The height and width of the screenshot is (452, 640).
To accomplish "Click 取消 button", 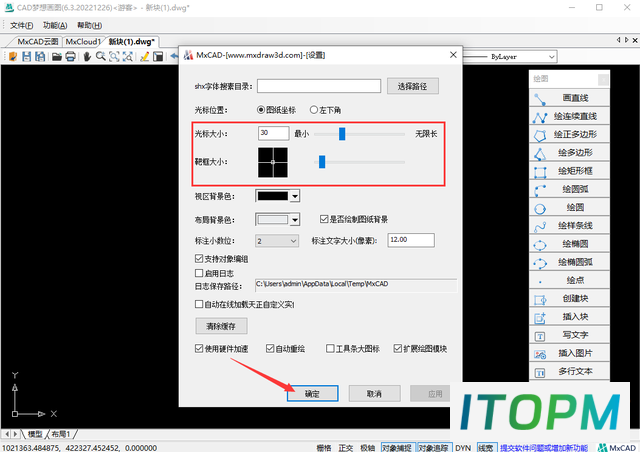I will pyautogui.click(x=374, y=394).
